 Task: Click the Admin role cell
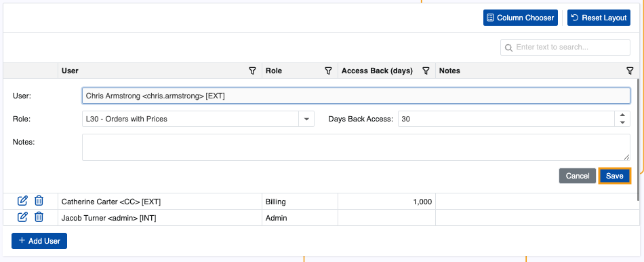click(x=300, y=218)
